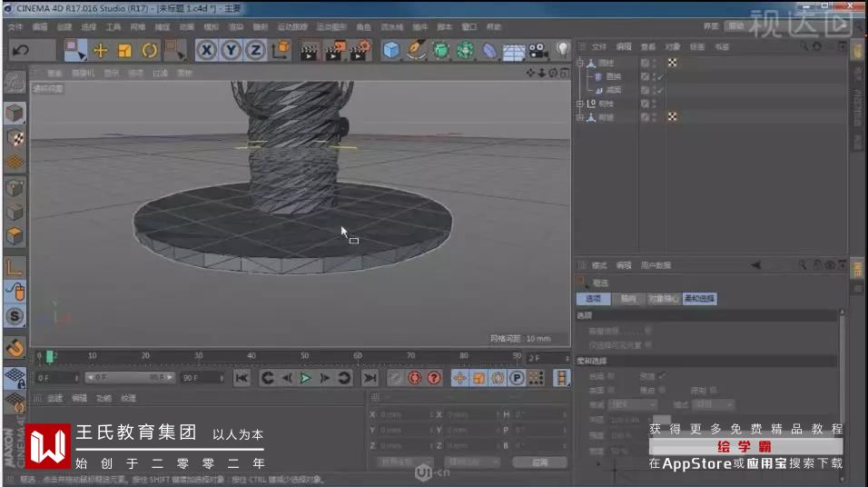Click the Attribute Manager back arrow

755,265
